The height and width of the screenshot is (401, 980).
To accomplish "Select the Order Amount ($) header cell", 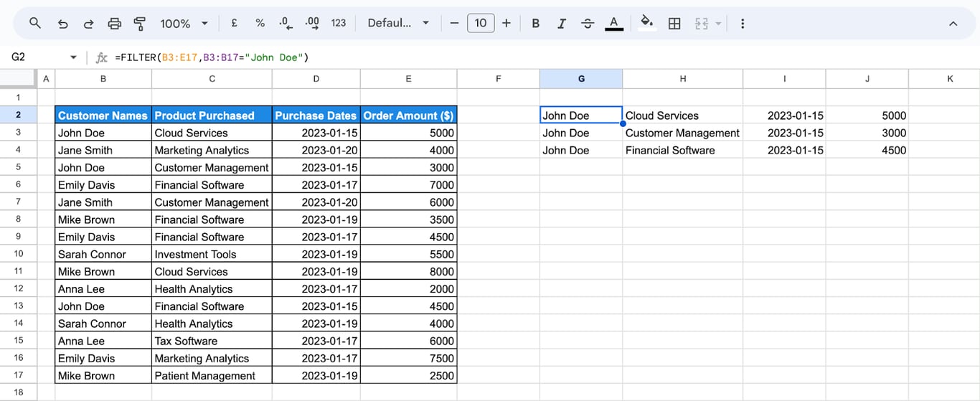I will point(409,115).
